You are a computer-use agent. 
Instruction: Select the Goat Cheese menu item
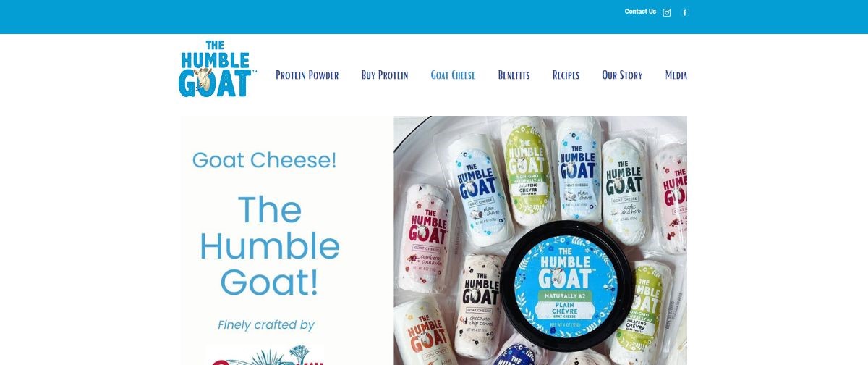coord(453,75)
